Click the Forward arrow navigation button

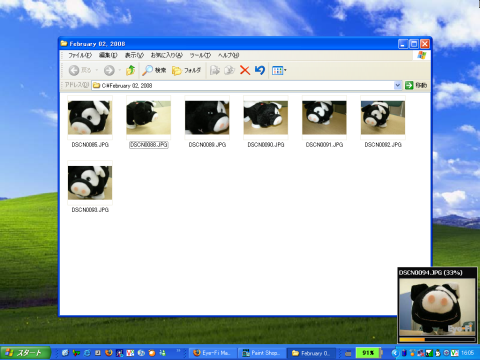109,70
